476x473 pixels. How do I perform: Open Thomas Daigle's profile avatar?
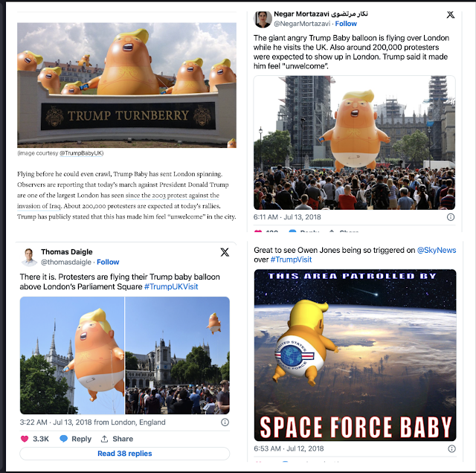(30, 257)
